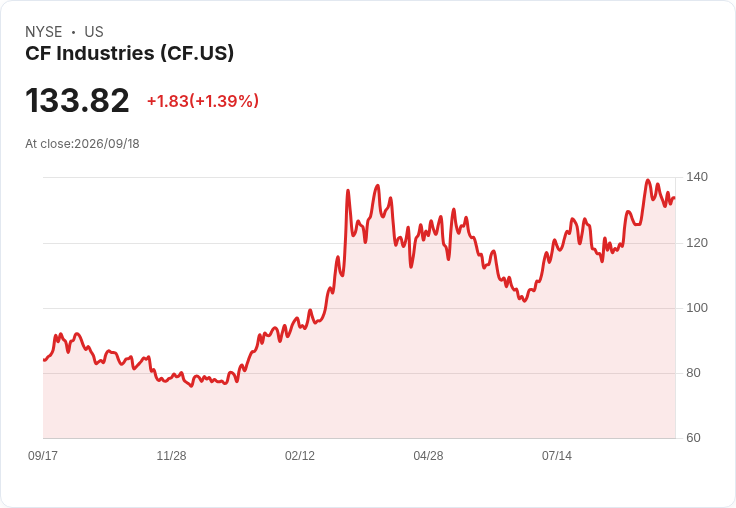Select the 80 price axis label

click(693, 373)
